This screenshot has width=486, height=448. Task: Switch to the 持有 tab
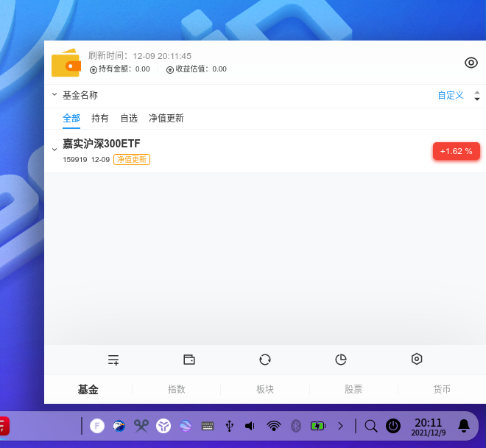pyautogui.click(x=100, y=118)
